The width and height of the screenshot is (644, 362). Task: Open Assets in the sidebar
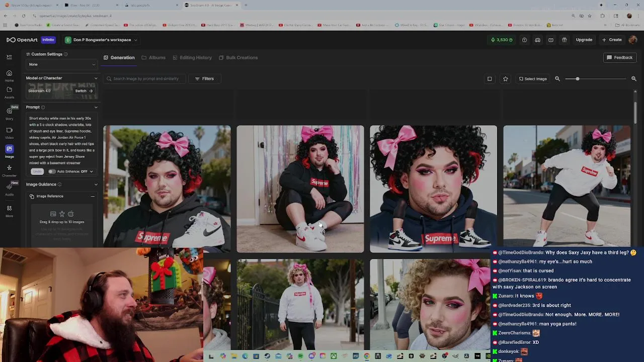(x=9, y=93)
